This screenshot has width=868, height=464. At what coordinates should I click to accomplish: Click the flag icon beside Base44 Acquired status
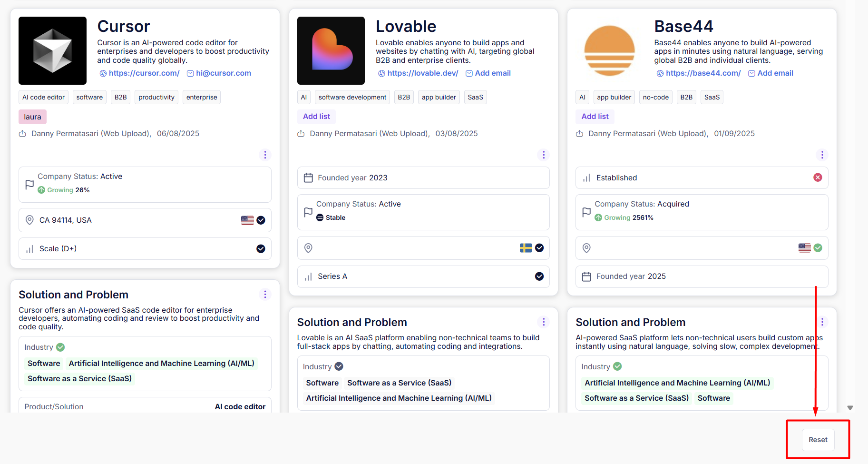coord(586,212)
